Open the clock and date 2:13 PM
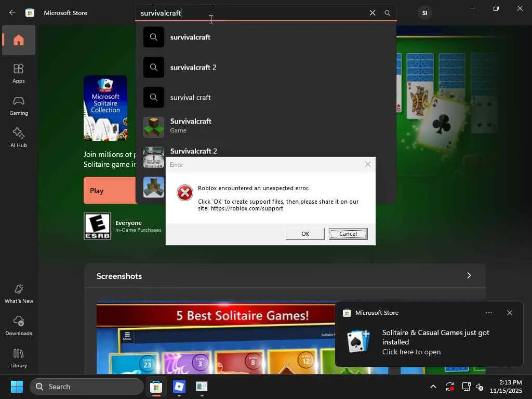This screenshot has height=399, width=532. click(x=506, y=387)
